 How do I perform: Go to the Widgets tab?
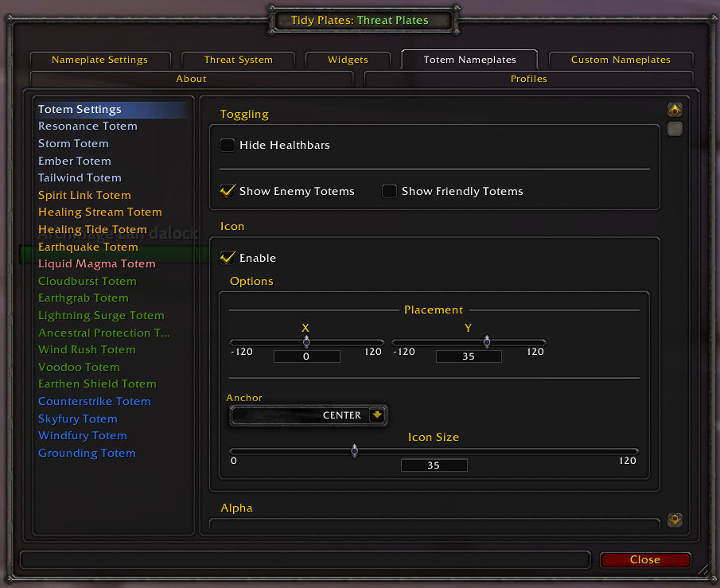[x=348, y=60]
